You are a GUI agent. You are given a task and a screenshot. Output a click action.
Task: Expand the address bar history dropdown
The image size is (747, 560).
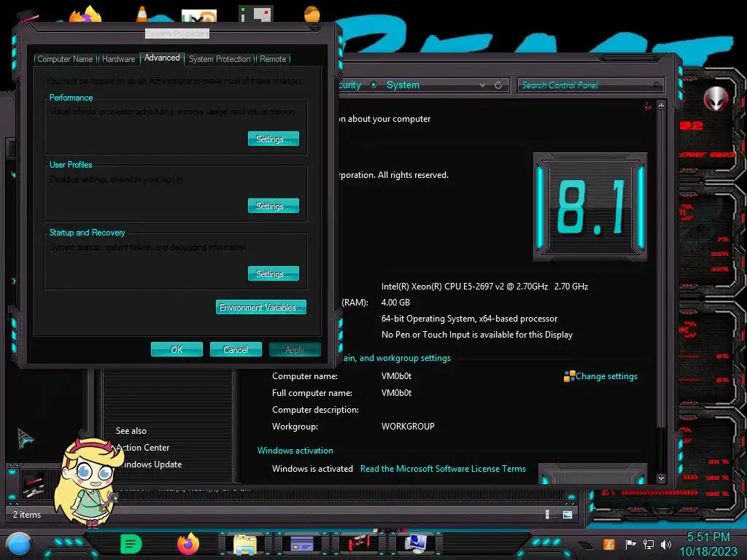pos(483,85)
